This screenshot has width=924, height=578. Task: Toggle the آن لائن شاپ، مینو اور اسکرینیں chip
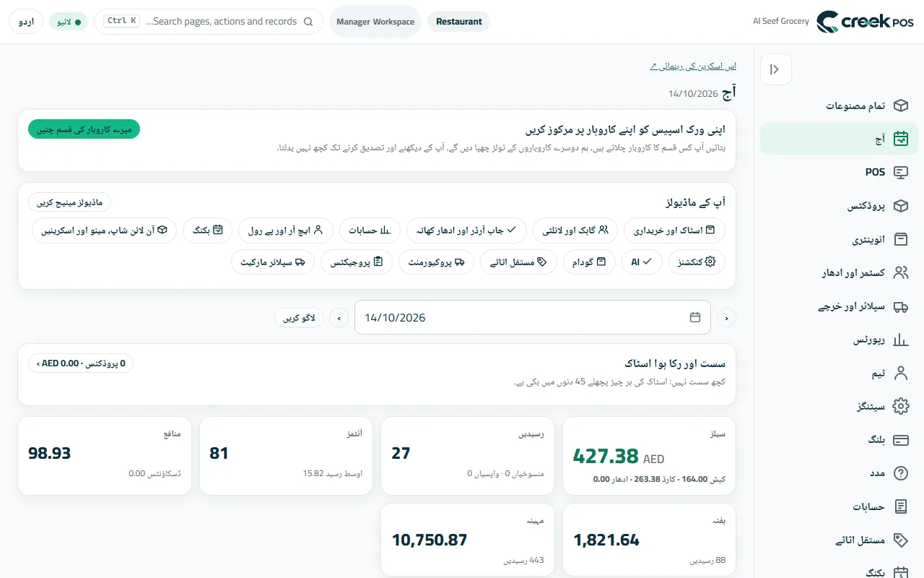(x=105, y=230)
